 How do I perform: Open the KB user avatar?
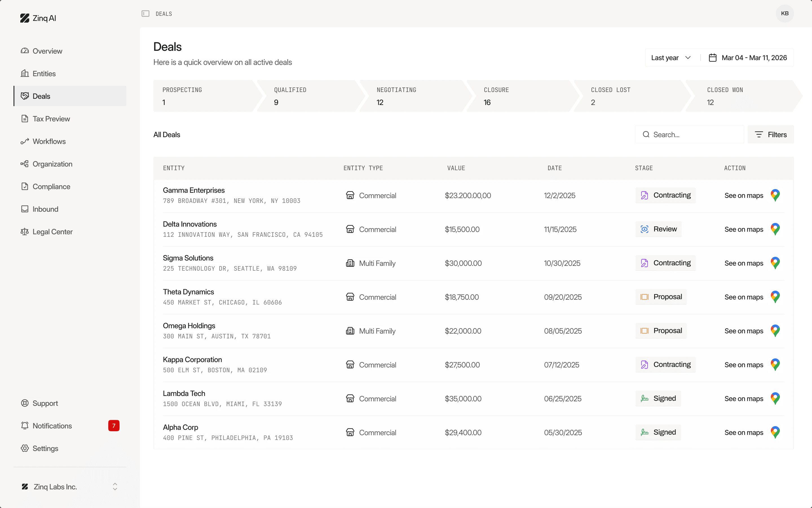[x=784, y=14]
